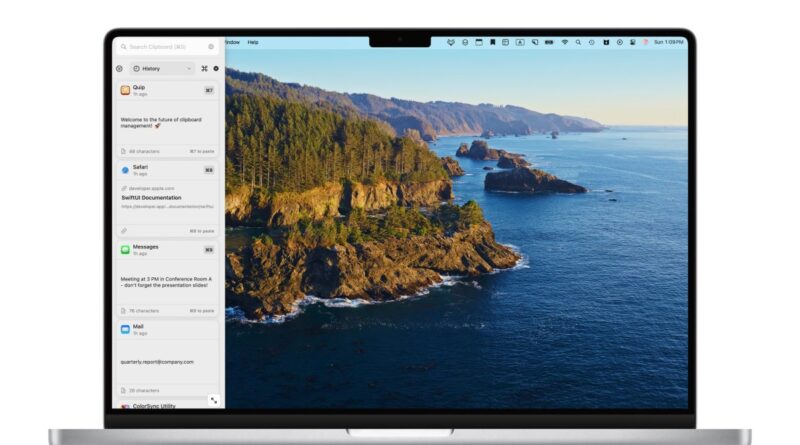Click the dark round icon after the command icon

click(216, 68)
